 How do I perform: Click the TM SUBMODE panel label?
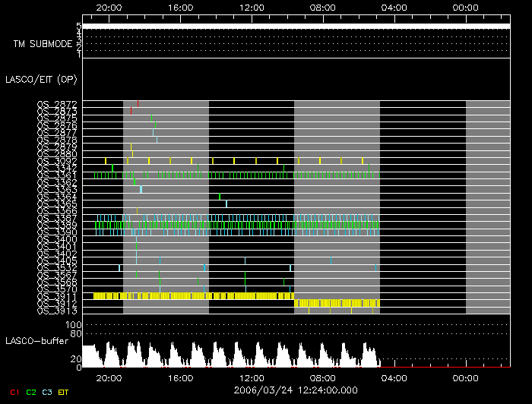(42, 43)
